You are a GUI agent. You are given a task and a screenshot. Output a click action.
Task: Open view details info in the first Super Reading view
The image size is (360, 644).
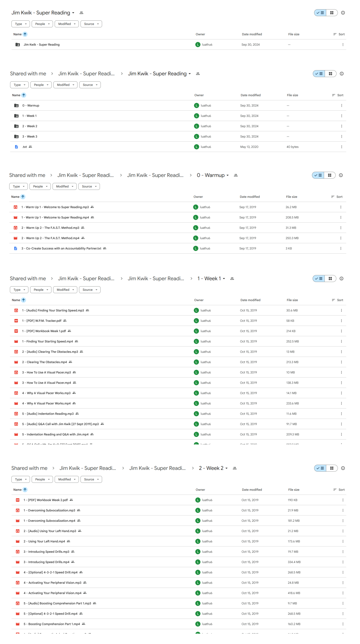pos(343,13)
